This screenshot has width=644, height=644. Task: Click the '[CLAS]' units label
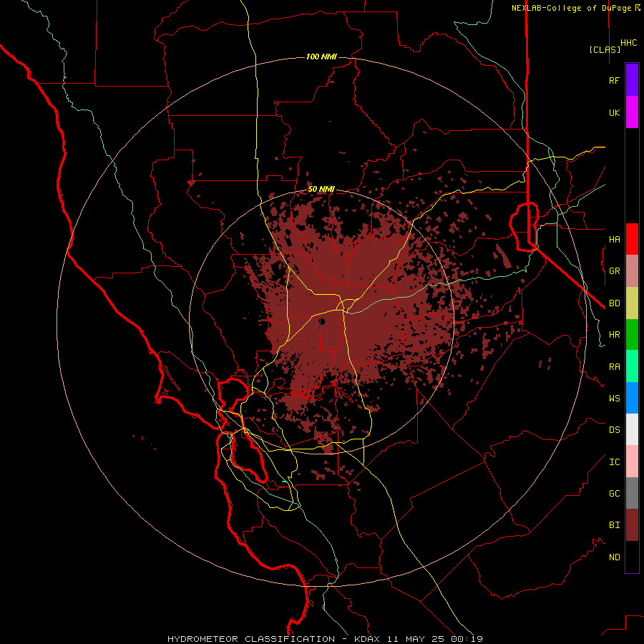(605, 49)
